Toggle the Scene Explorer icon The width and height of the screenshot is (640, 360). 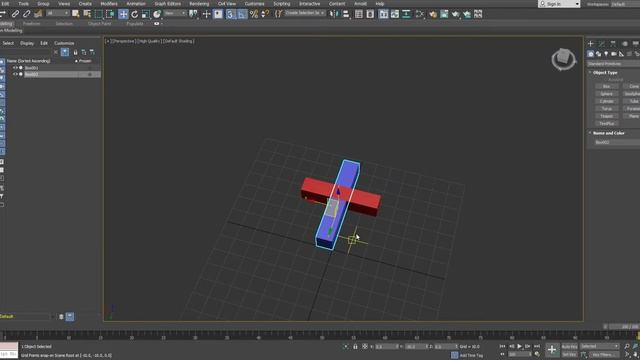358,14
